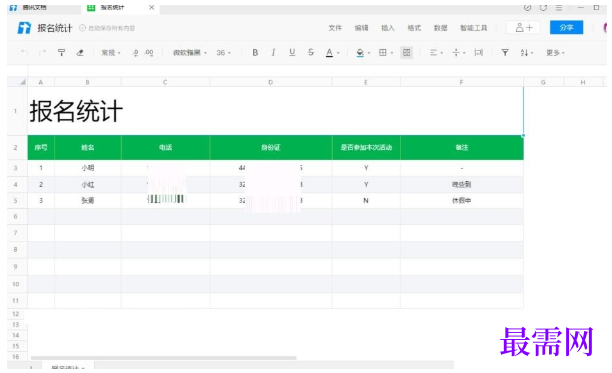Viewport: 612px width, 373px height.
Task: Open the 更多 toolbar dropdown
Action: pos(555,53)
